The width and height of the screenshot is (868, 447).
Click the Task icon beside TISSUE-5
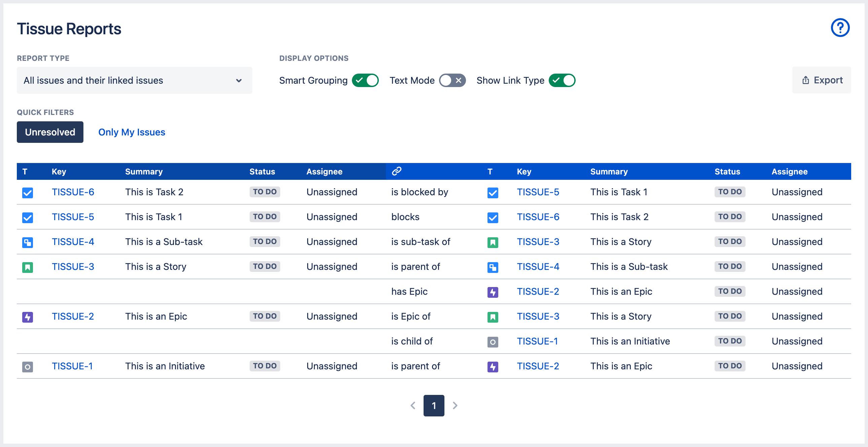click(27, 217)
